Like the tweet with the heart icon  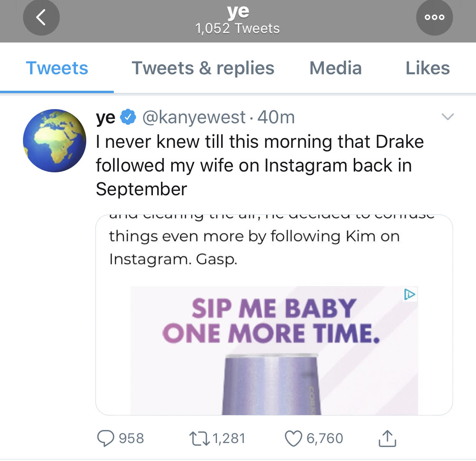point(294,439)
